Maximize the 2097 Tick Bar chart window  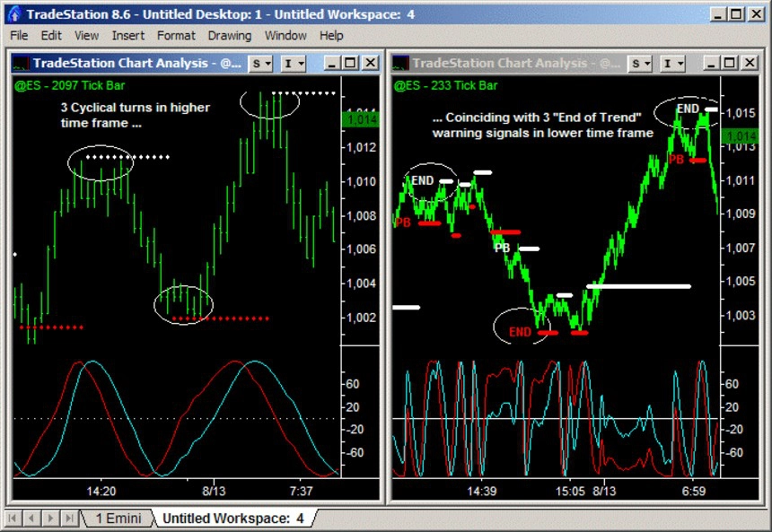pyautogui.click(x=351, y=63)
